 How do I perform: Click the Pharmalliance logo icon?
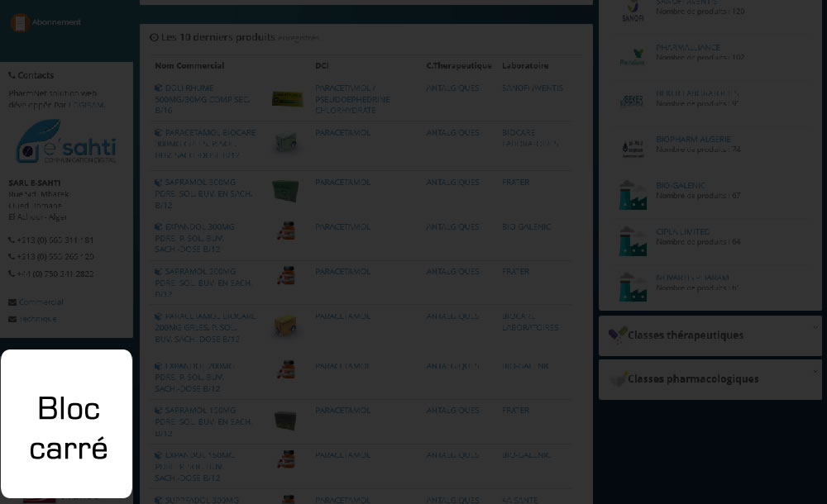[x=633, y=56]
